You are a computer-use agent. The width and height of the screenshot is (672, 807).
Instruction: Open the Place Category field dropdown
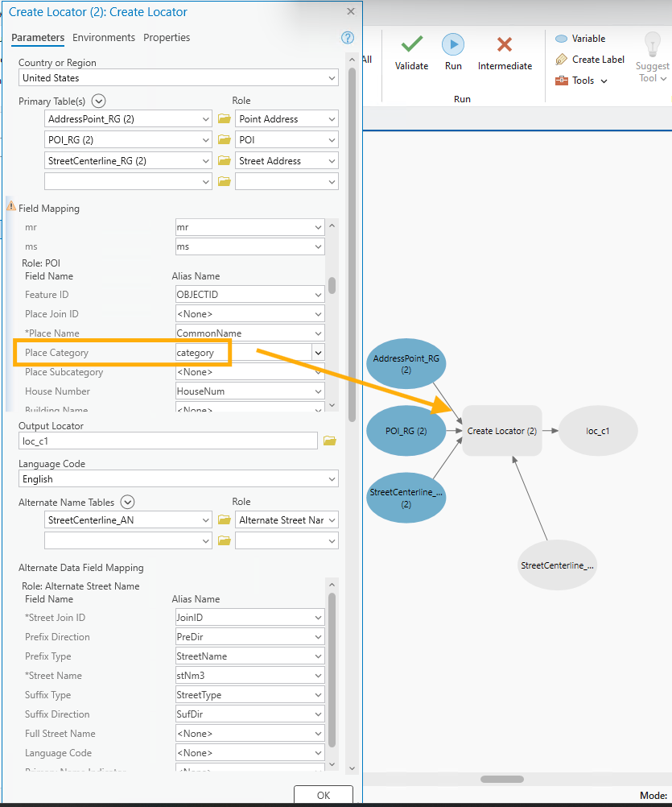[x=319, y=353]
